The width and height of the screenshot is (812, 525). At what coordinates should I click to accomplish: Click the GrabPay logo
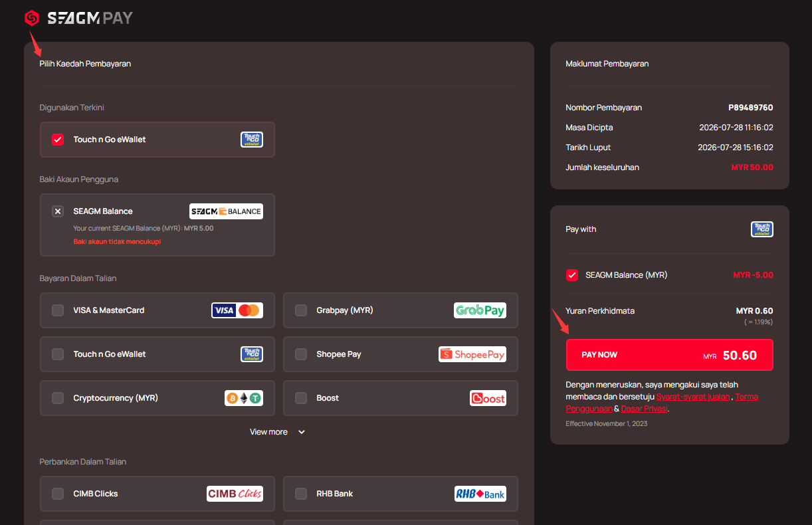click(x=480, y=310)
